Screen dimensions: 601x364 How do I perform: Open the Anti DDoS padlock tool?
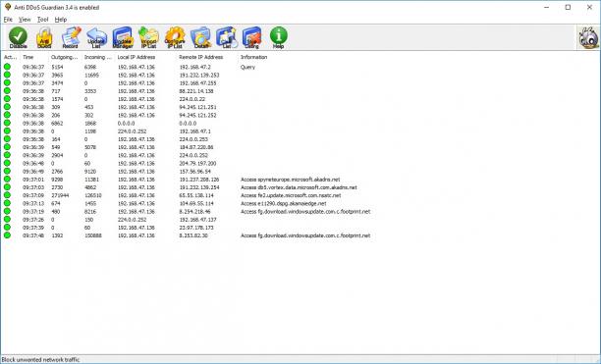44,37
